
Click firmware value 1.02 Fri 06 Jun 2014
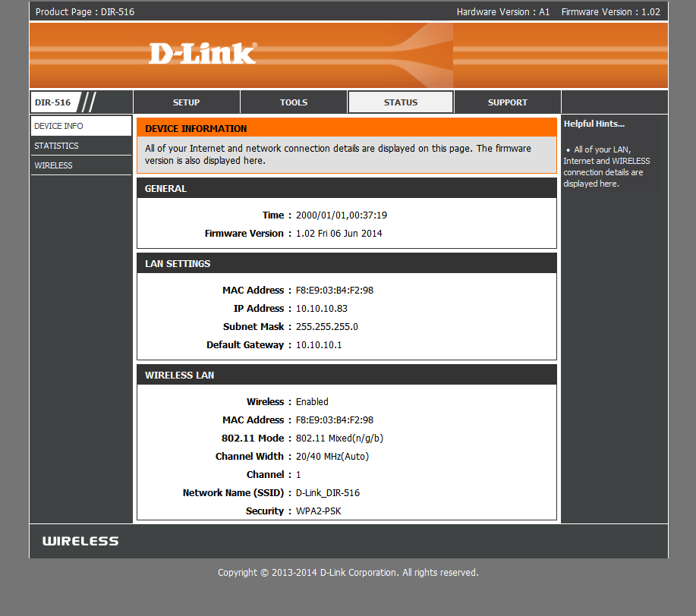(339, 234)
